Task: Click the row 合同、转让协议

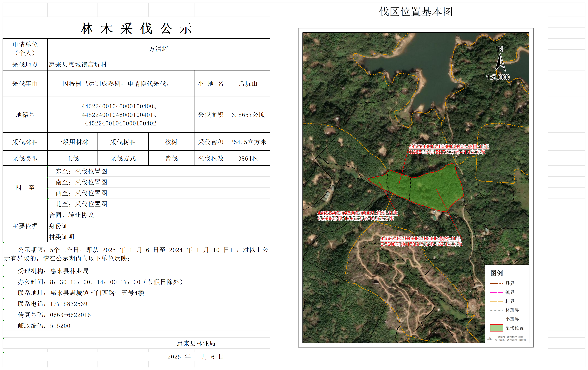Action: (158, 215)
